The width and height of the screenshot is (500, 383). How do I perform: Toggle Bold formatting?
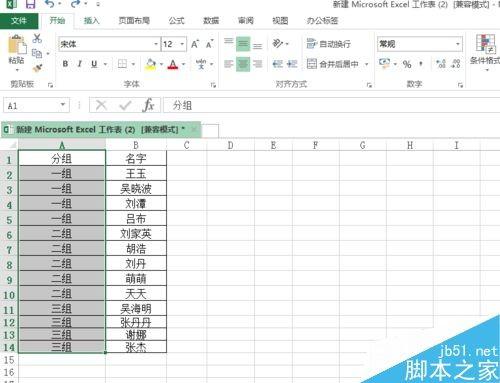[65, 64]
